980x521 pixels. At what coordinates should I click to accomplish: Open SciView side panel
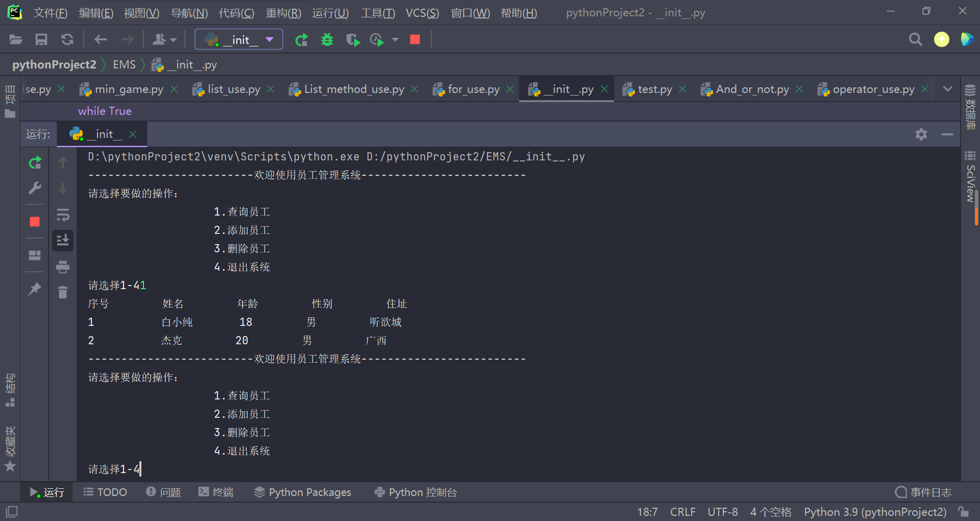pos(970,177)
